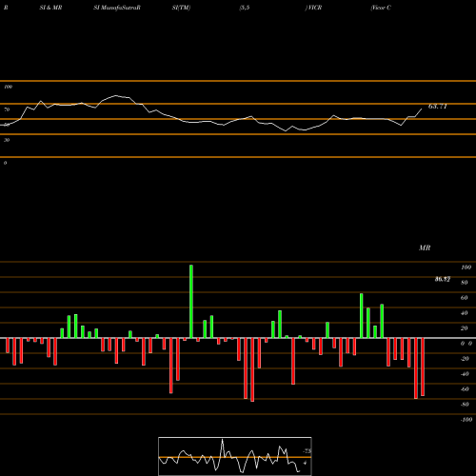Click the 'SI(TM)' header label
The width and height of the screenshot is (476, 476).
click(181, 8)
